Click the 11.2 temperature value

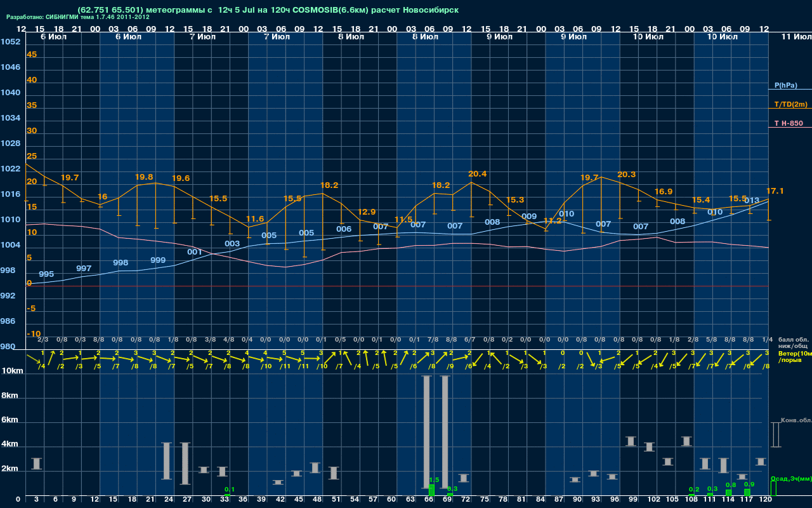click(x=553, y=221)
